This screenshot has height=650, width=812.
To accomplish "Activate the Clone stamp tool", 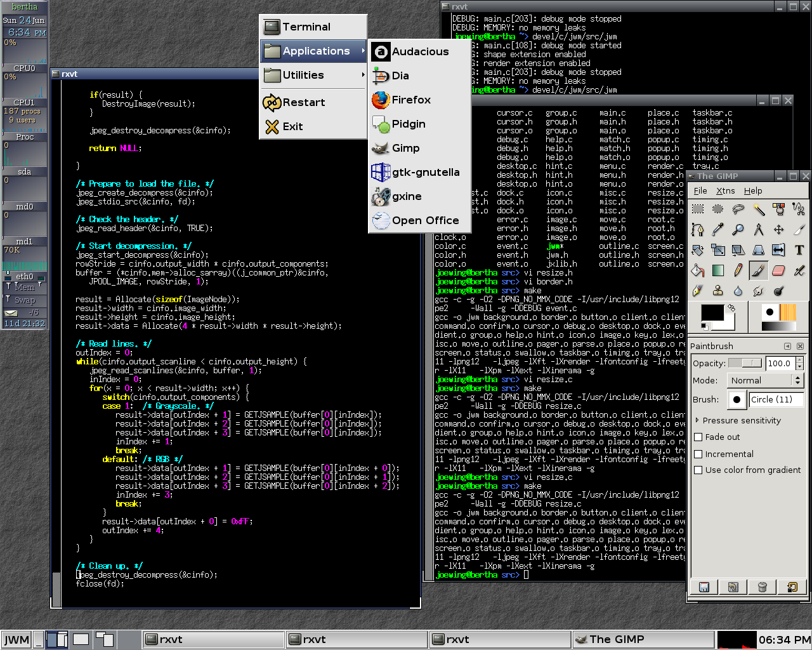I will pos(718,291).
